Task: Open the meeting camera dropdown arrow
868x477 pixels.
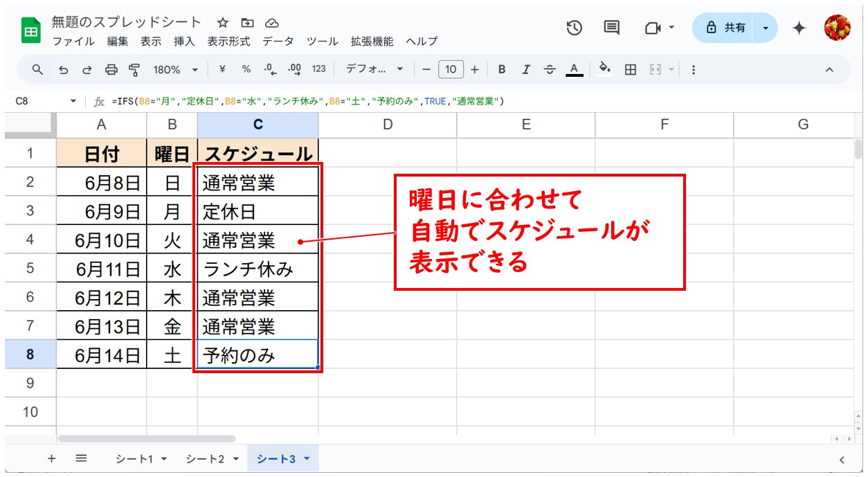Action: (671, 28)
